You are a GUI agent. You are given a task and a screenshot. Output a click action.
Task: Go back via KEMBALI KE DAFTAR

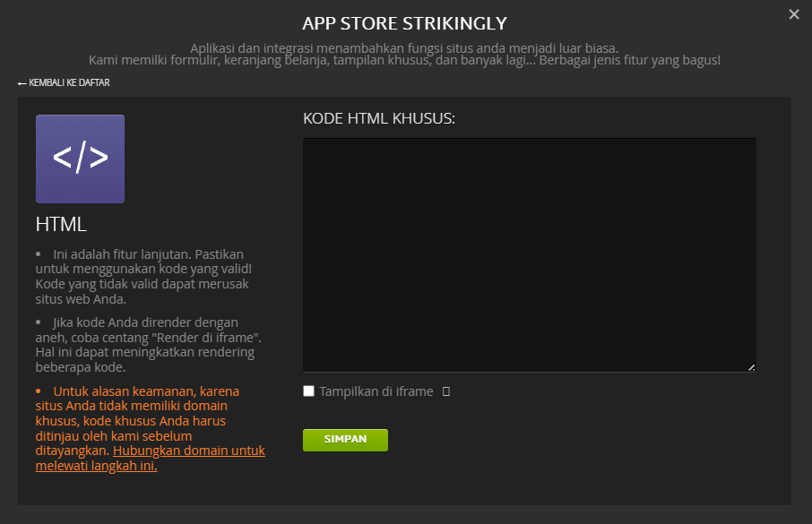tap(64, 82)
